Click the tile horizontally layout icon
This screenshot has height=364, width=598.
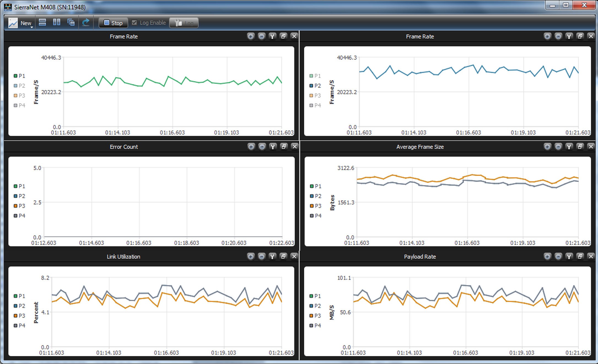42,23
